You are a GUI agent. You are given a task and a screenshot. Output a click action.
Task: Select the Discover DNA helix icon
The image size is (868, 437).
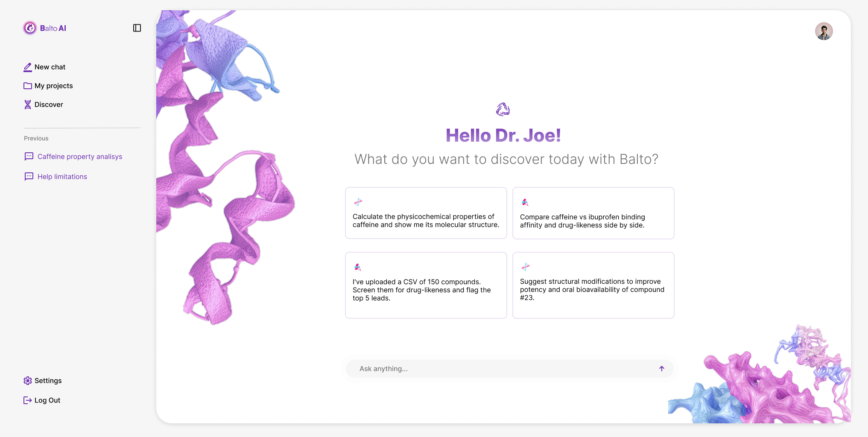click(28, 104)
